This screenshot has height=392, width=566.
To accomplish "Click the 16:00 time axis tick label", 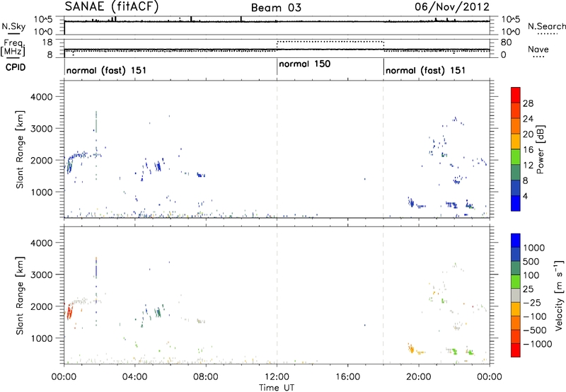I will coord(347,377).
